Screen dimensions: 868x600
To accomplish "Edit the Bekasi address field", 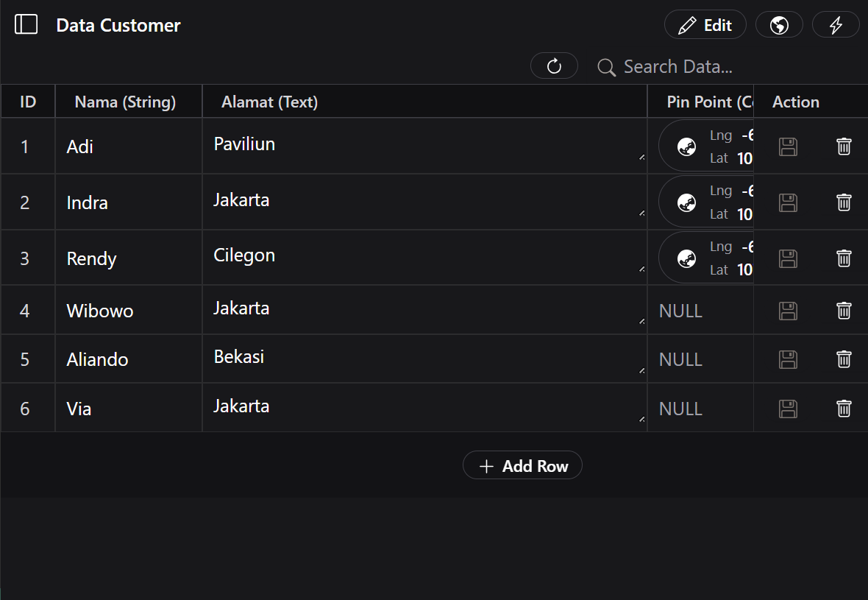I will click(x=425, y=358).
